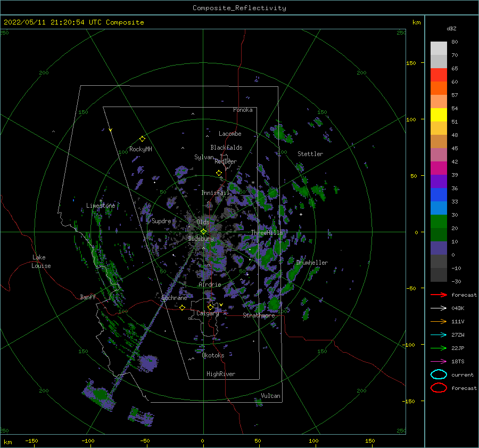Click the red forecast ellipse icon
Viewport: 479px width, 448px height.
coord(439,388)
